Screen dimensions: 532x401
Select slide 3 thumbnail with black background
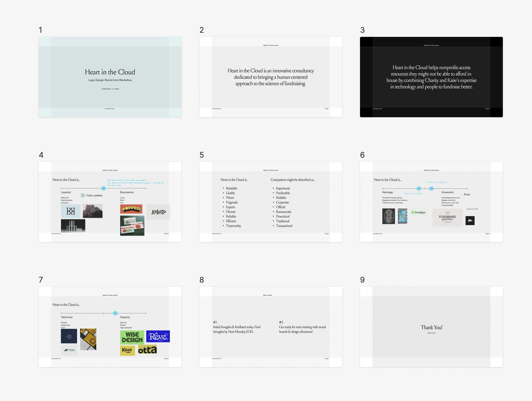(431, 77)
